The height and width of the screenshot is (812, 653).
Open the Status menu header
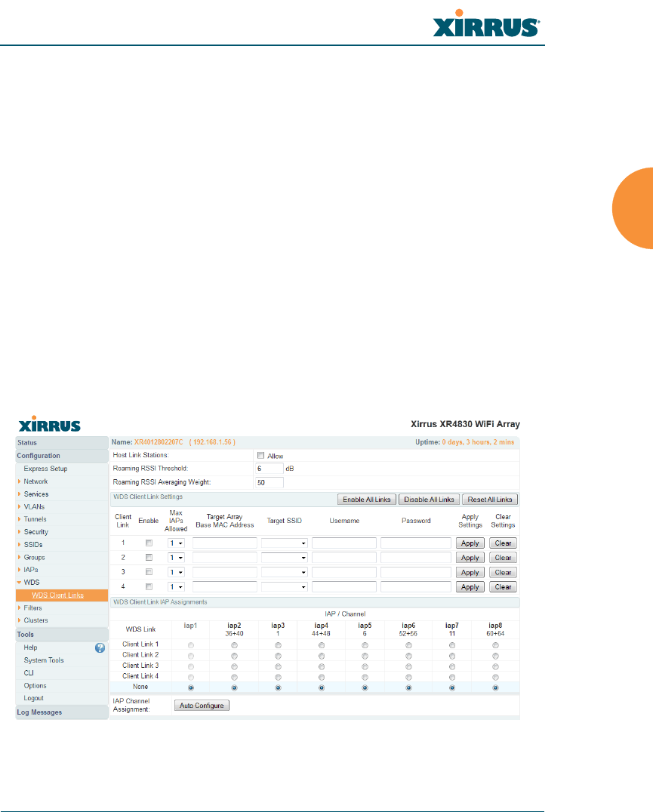pyautogui.click(x=62, y=443)
